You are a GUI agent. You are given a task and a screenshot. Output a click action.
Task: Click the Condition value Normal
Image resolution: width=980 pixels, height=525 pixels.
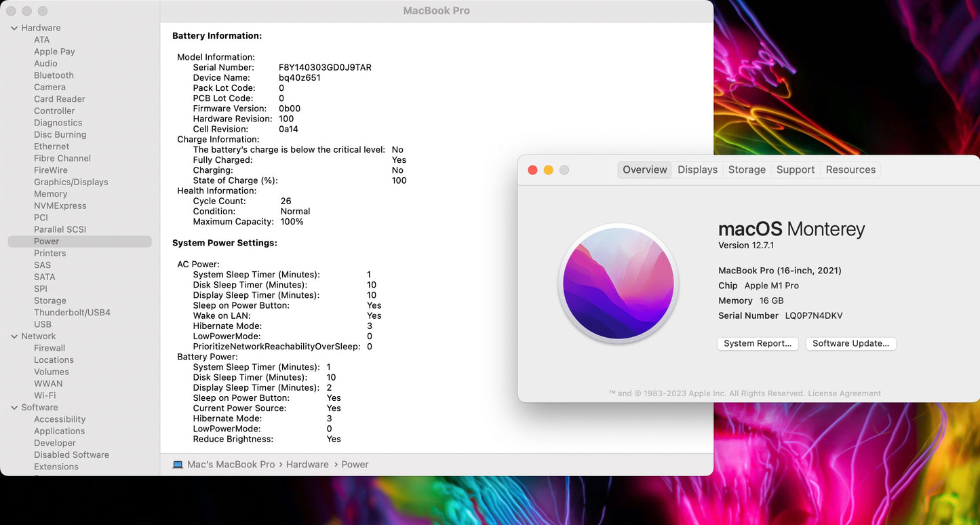pyautogui.click(x=295, y=211)
